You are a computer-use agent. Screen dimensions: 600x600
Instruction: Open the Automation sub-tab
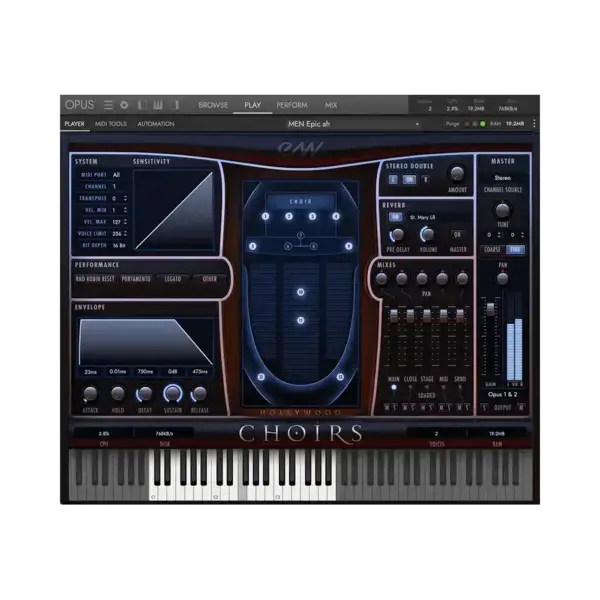tap(156, 124)
